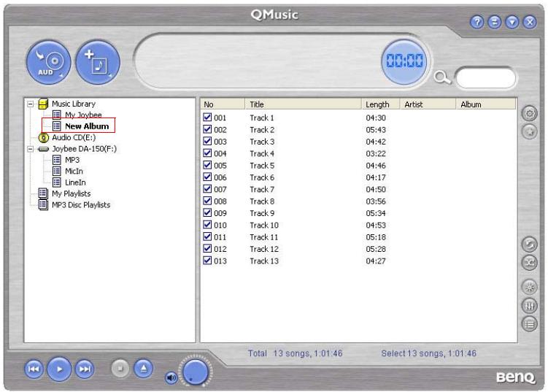Click the settings gear icon on right sidebar
This screenshot has height=392, width=548.
pos(530,113)
